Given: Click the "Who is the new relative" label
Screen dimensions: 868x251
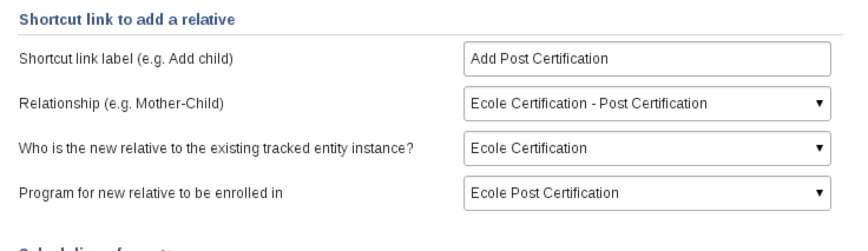Looking at the screenshot, I should point(216,148).
